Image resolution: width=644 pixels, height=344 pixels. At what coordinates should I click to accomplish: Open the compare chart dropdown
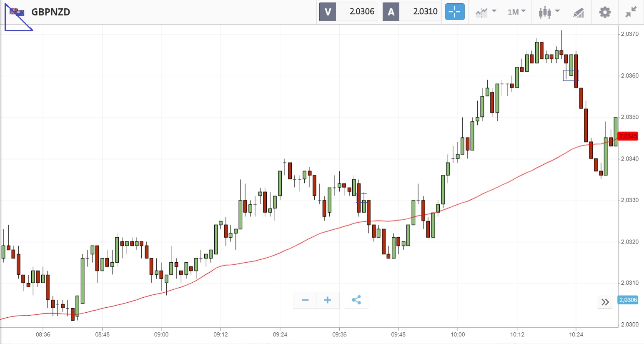[x=486, y=12]
